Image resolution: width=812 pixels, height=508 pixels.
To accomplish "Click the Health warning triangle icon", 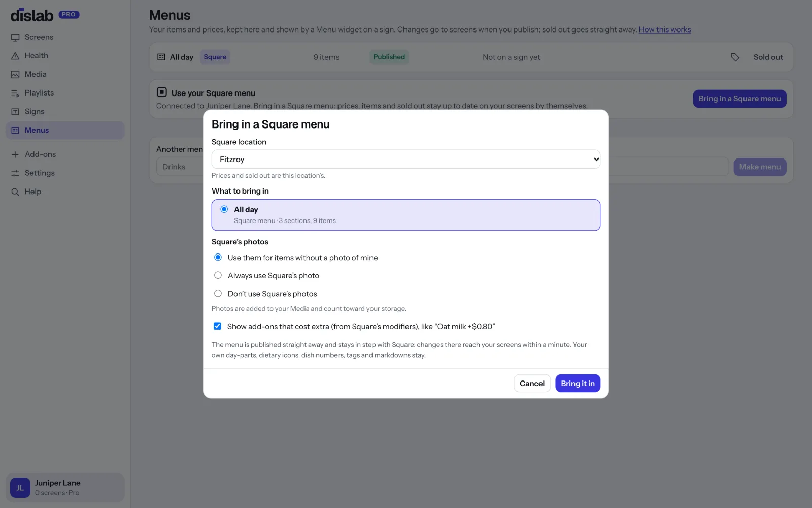I will (15, 56).
